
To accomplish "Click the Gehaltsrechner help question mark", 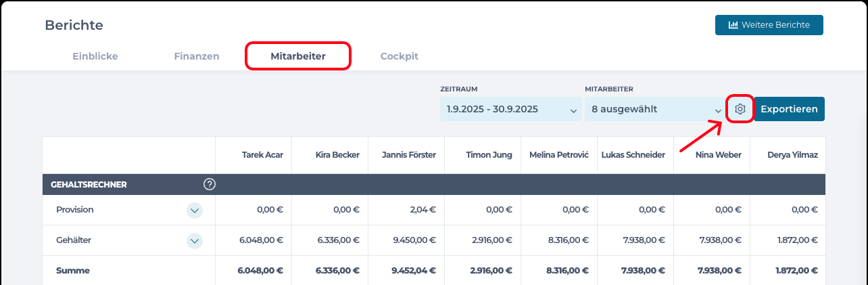I will point(210,184).
